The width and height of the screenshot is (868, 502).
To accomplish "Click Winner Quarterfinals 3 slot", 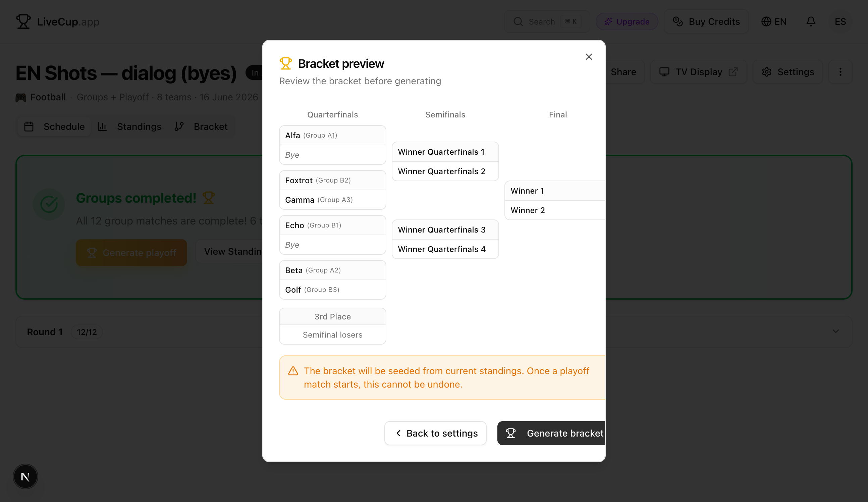I will click(445, 230).
